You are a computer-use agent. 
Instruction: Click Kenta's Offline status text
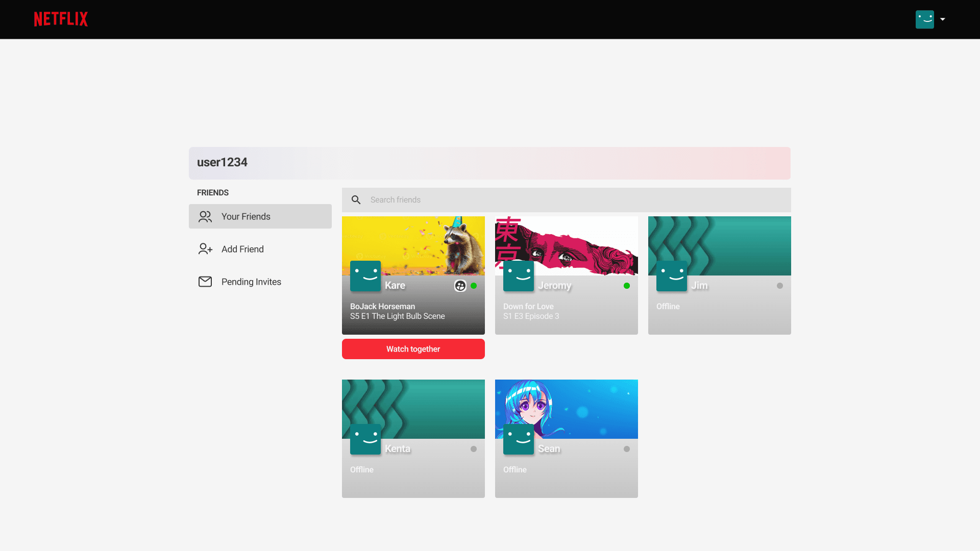click(362, 470)
